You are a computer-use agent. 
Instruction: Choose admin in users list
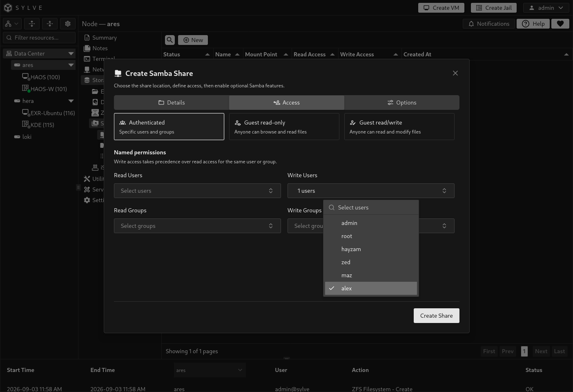tap(371, 223)
